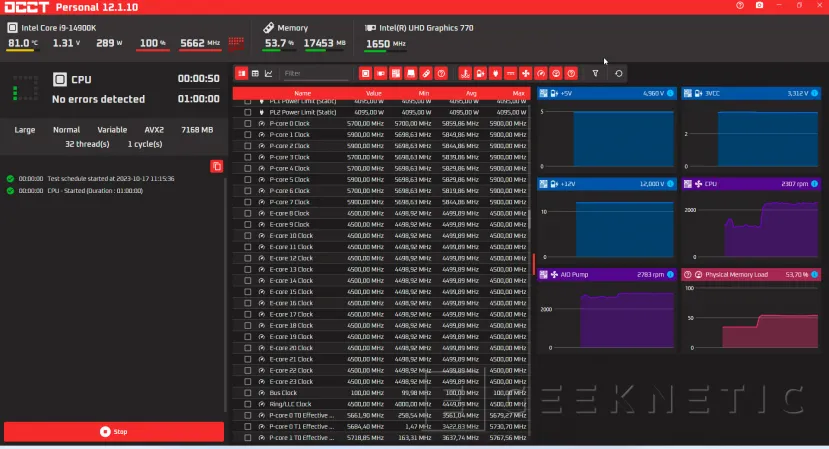The image size is (829, 449).
Task: Toggle the graphics card sensor filter icon
Action: pyautogui.click(x=381, y=74)
